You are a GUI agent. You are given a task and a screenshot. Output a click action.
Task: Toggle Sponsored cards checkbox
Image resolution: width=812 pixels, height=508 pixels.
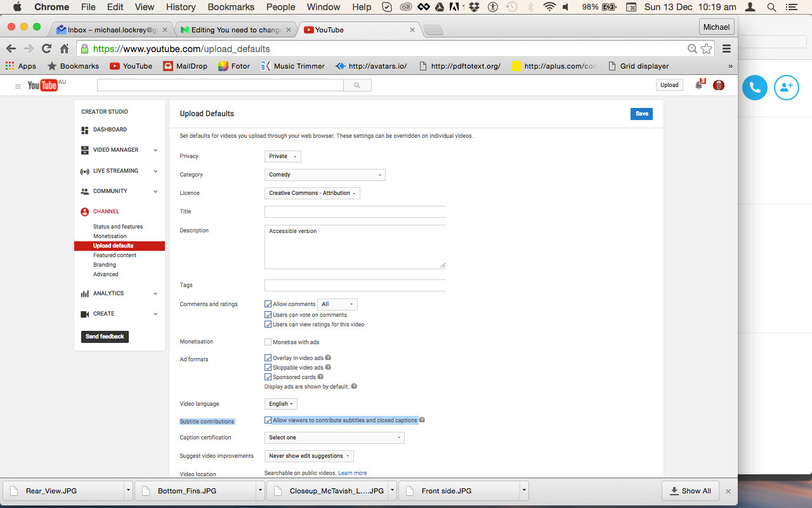point(268,377)
